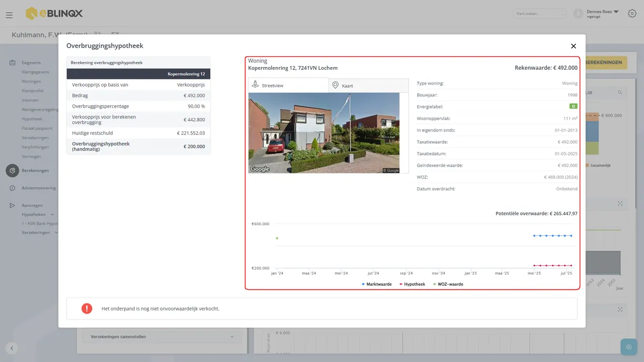Click the warning message about onderpand not sold
The image size is (644, 362).
[160, 309]
